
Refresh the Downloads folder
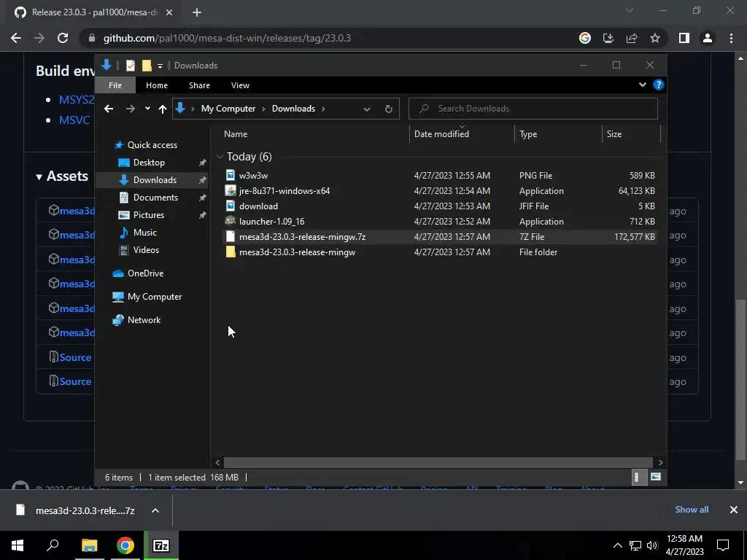(389, 109)
